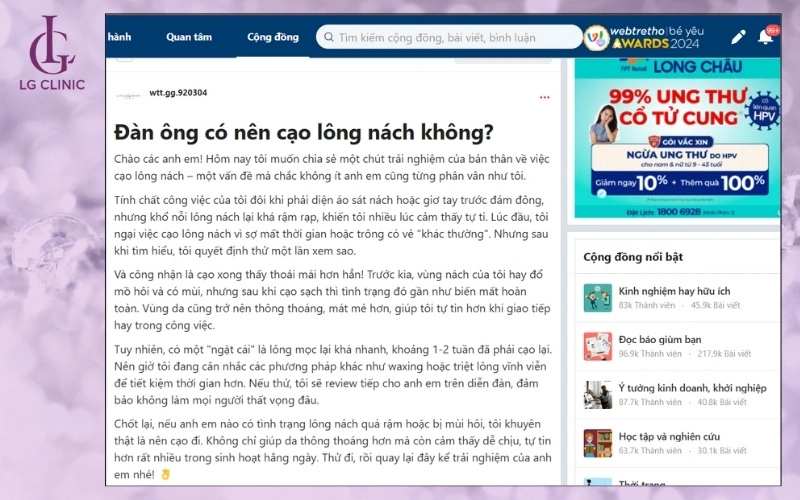The width and height of the screenshot is (800, 500).
Task: Click the 30.1k Bài viết post count
Action: point(721,451)
